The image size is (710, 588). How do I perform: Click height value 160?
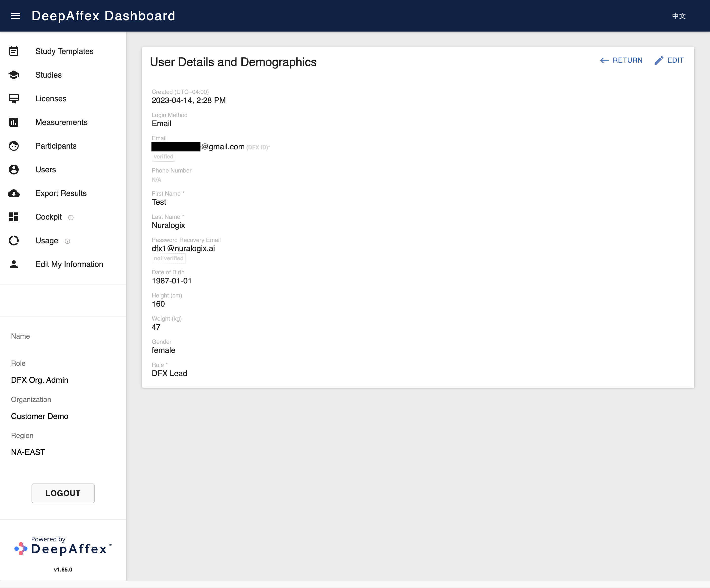click(x=158, y=304)
